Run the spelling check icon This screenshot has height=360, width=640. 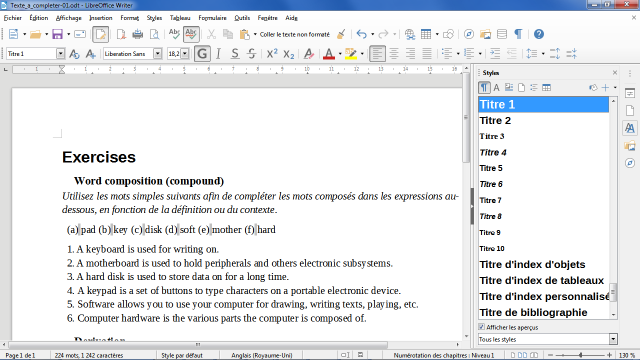click(174, 34)
